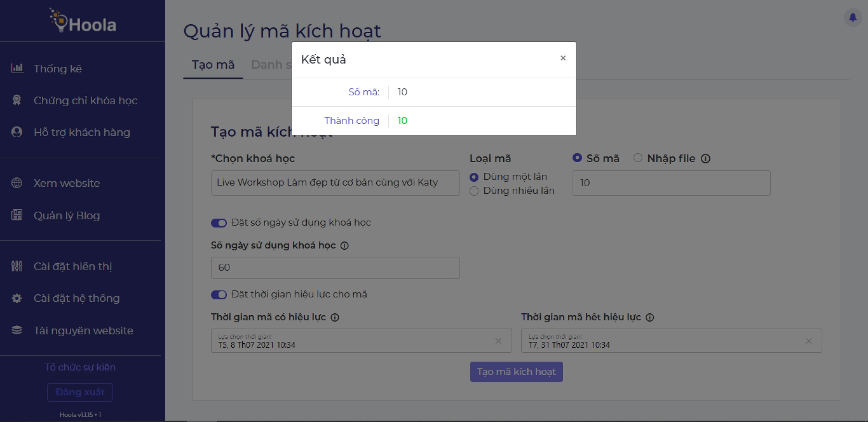The width and height of the screenshot is (868, 422).
Task: Select the Dùng nhiều lần radio option
Action: pyautogui.click(x=474, y=191)
